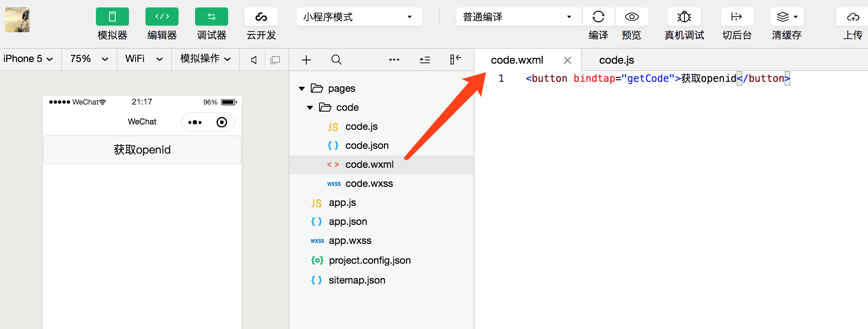
Task: Click the search icon in file explorer
Action: click(336, 60)
